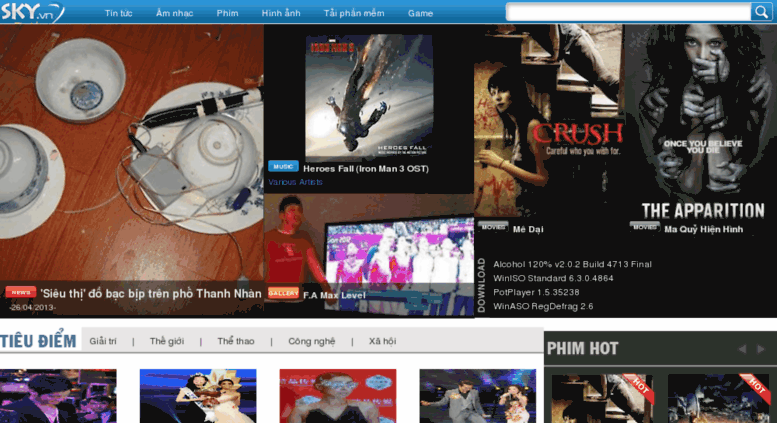This screenshot has height=423, width=777.
Task: Open the red-background woman thumbnail
Action: 337,396
